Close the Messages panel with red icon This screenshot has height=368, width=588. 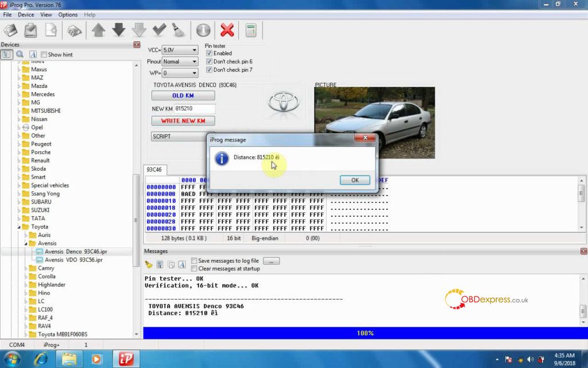[x=583, y=251]
